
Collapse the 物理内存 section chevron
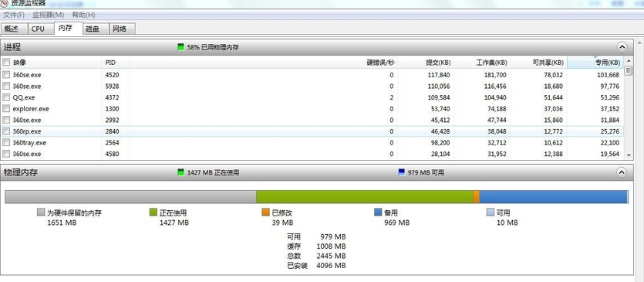point(622,172)
